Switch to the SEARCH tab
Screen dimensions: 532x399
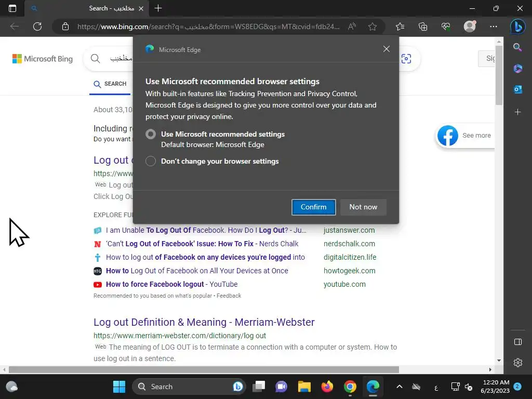(x=110, y=84)
